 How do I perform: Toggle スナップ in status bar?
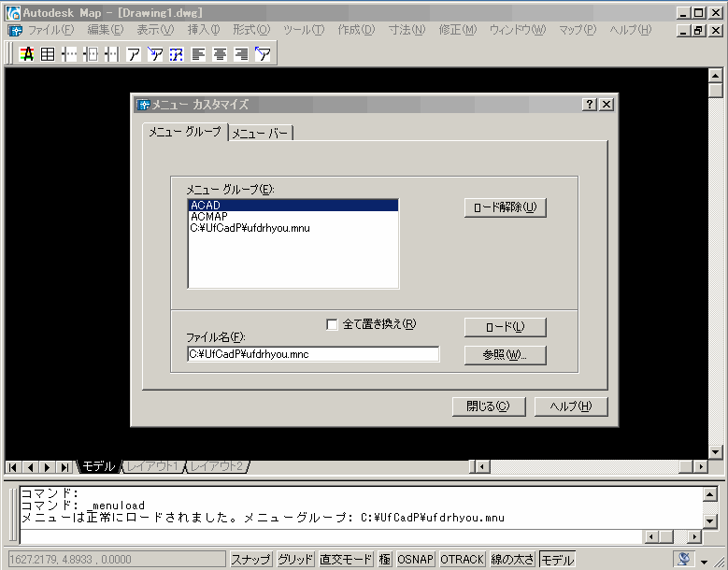point(250,560)
